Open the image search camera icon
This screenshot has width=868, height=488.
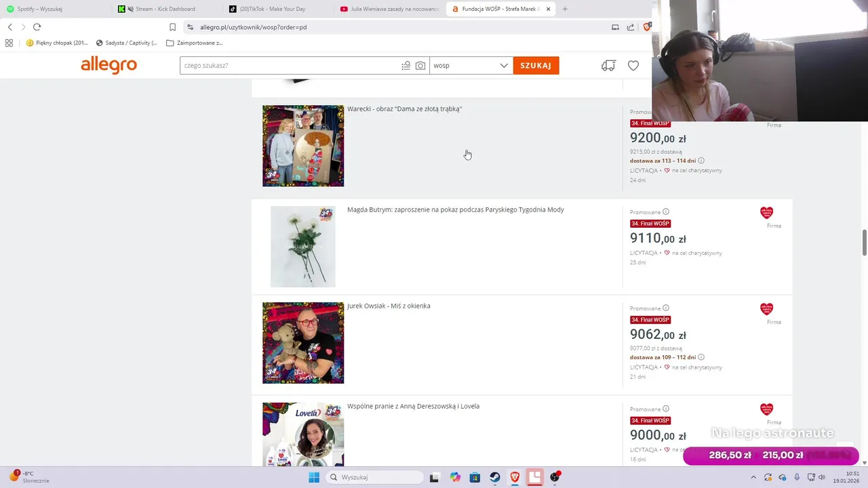(420, 66)
